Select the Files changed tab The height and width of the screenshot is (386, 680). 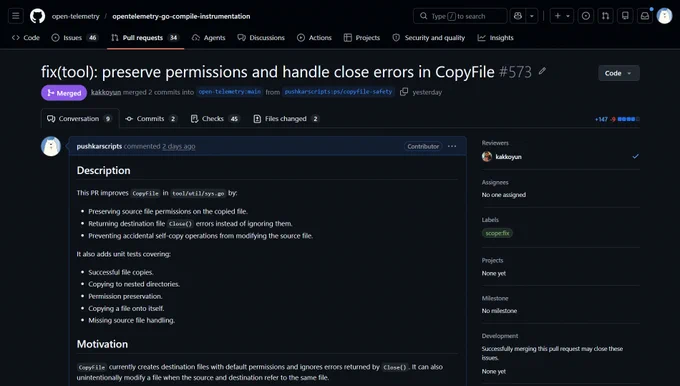point(286,118)
